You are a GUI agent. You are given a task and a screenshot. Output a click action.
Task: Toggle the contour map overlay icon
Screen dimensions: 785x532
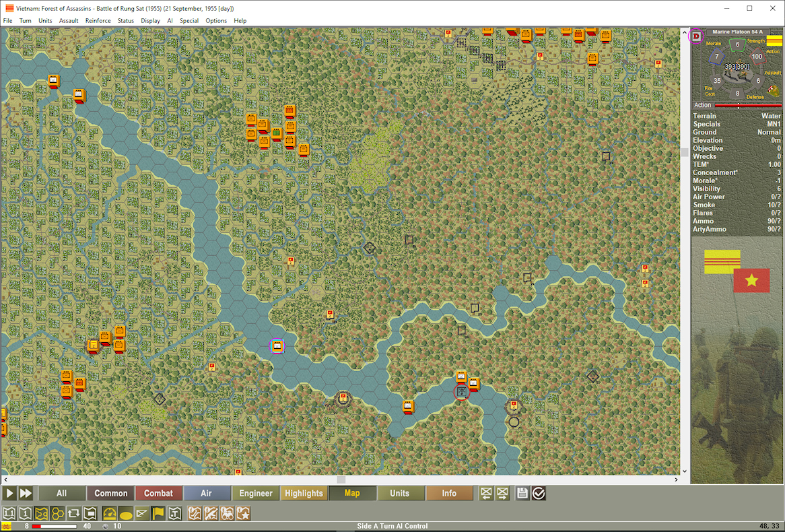click(x=41, y=513)
